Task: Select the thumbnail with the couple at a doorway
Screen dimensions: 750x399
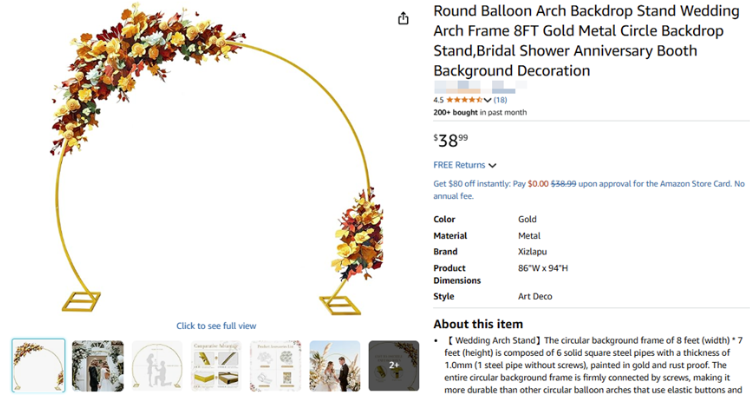Action: [x=98, y=366]
